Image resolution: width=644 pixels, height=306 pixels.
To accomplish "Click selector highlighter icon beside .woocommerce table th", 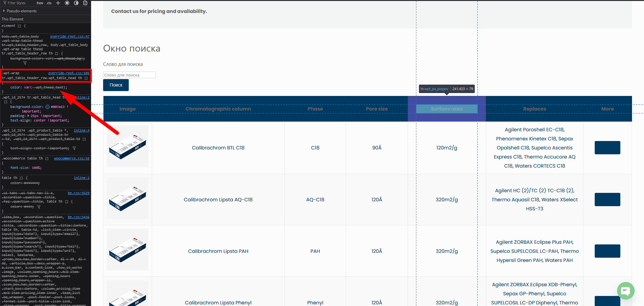I will [x=47, y=159].
